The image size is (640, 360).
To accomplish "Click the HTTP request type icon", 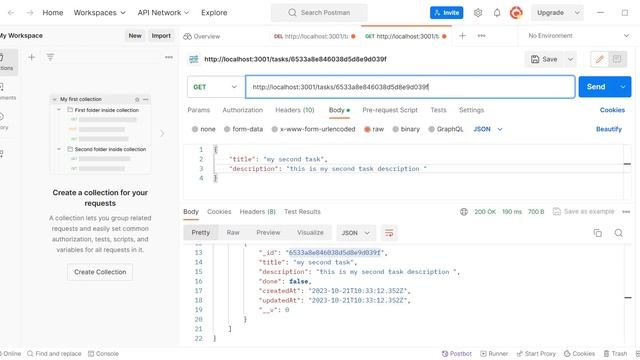I will click(193, 59).
